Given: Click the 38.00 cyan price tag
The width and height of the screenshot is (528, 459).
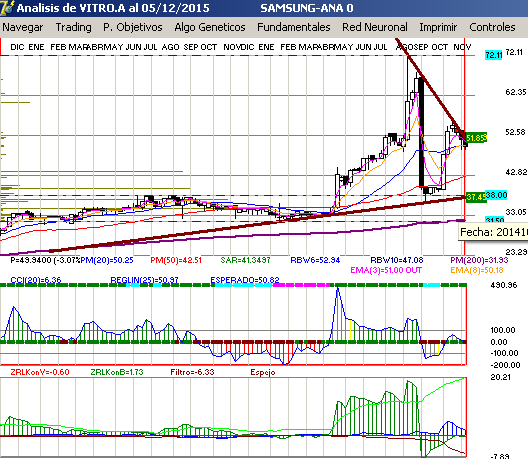Looking at the screenshot, I should click(496, 195).
